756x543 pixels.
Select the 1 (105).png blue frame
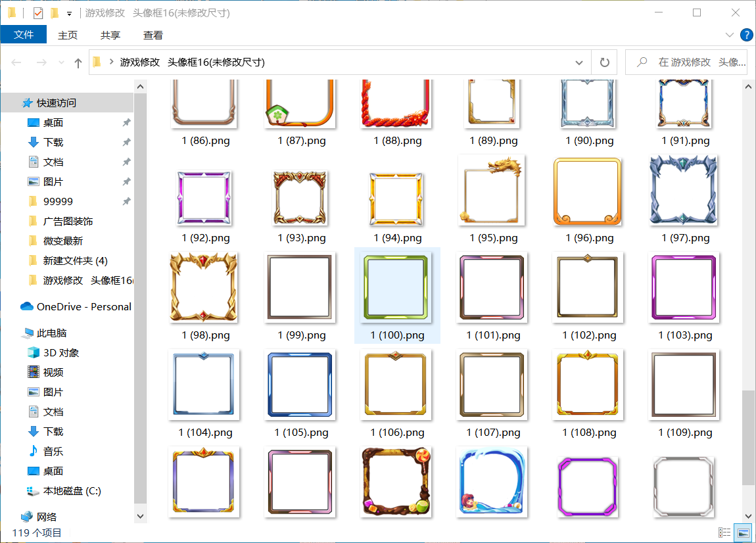click(x=300, y=385)
